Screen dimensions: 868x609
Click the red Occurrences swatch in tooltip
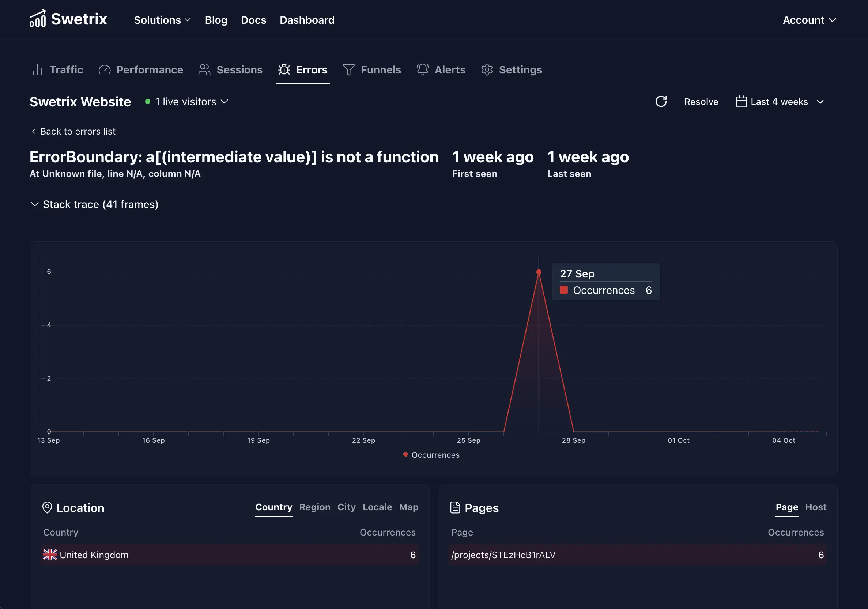point(564,290)
